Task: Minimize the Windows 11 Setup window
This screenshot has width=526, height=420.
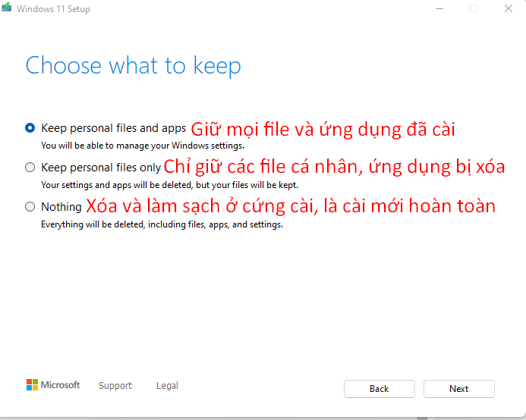Action: 439,8
